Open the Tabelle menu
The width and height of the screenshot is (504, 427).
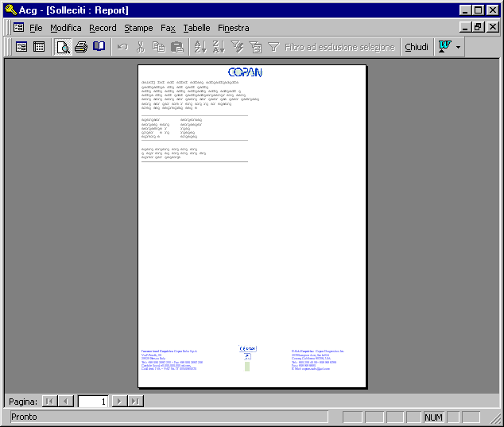click(x=196, y=28)
